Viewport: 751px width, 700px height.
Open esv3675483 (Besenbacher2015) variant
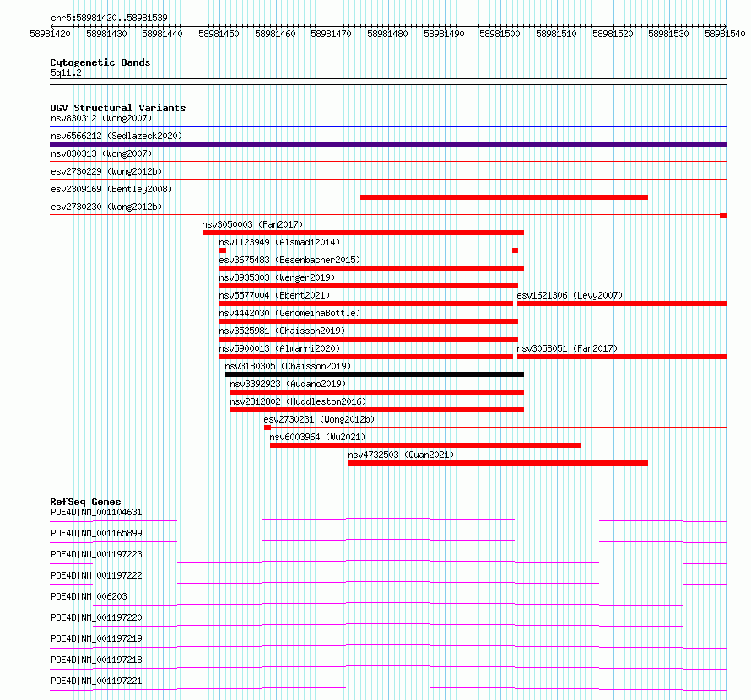[x=289, y=260]
